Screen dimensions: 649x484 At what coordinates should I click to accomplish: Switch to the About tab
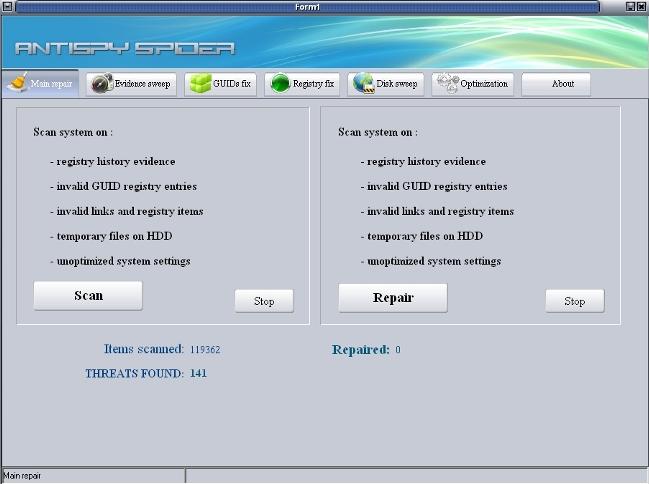(556, 84)
